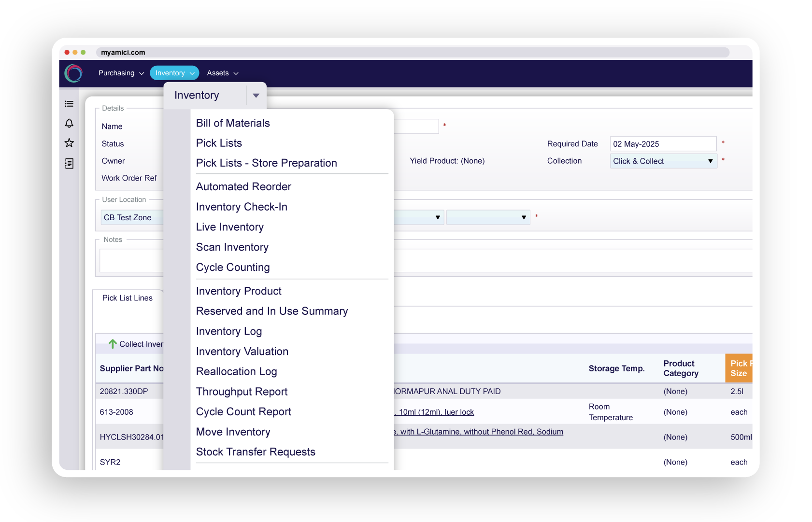This screenshot has height=522, width=812.
Task: Click the green Collect Inventory arrow icon
Action: [113, 344]
